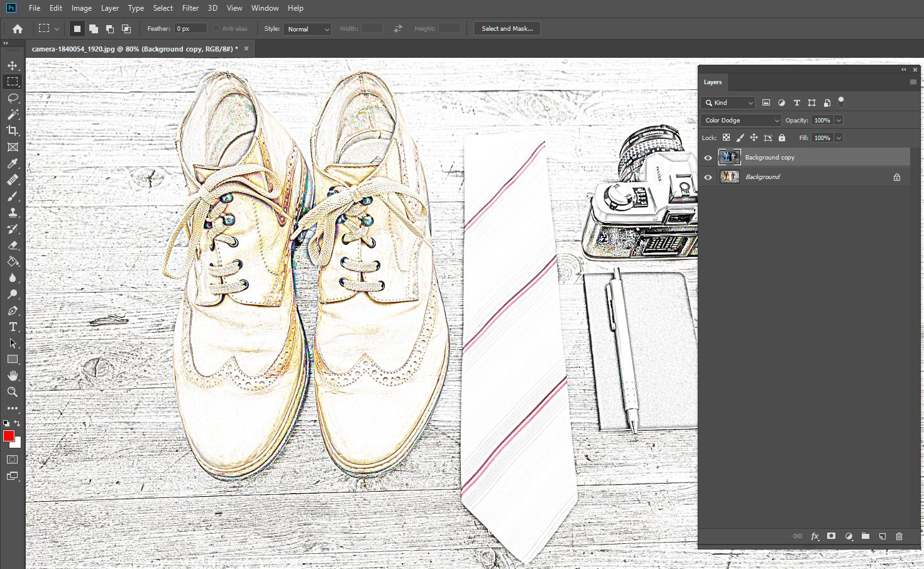Click the Delete layer trash icon
924x569 pixels.
[899, 536]
